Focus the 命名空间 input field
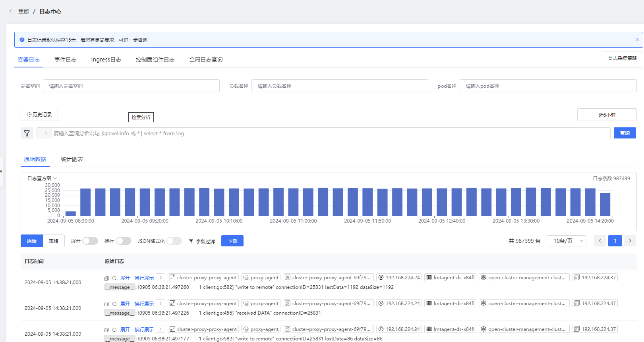 pyautogui.click(x=131, y=86)
